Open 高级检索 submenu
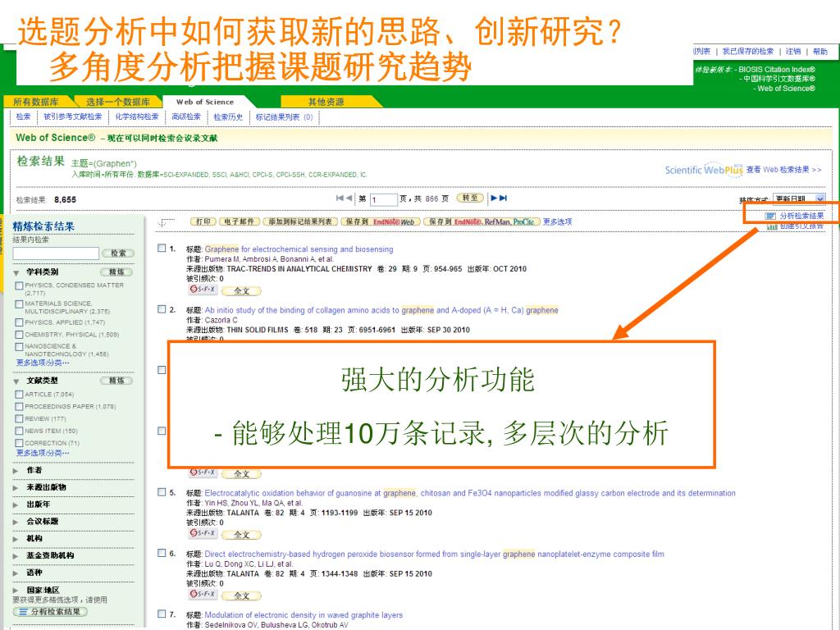The image size is (840, 630). (186, 116)
